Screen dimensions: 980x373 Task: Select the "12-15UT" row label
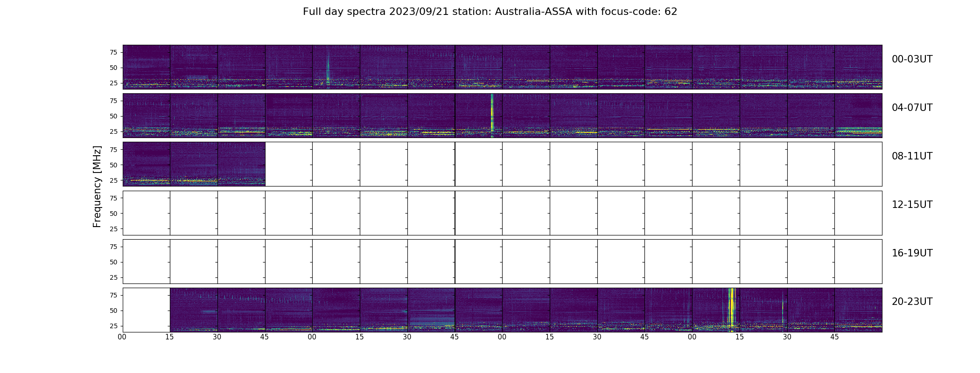tap(912, 205)
